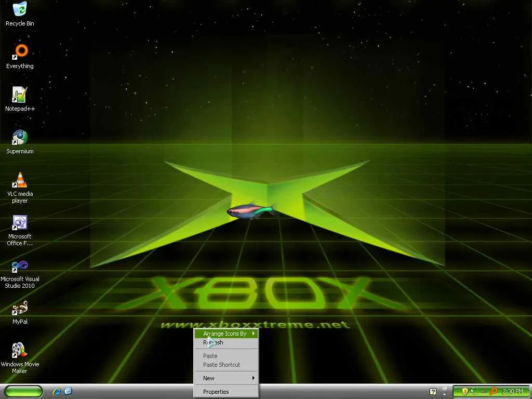Viewport: 532px width, 399px height.
Task: Open the Arrange Icons By submenu
Action: coord(227,334)
